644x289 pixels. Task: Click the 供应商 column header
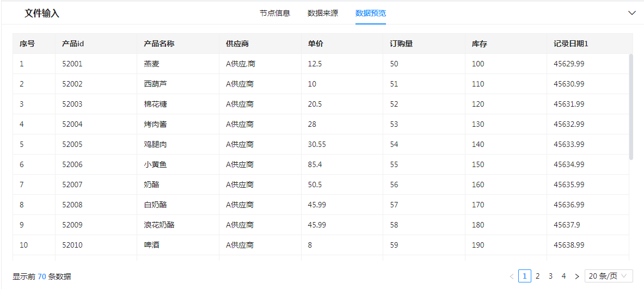237,44
